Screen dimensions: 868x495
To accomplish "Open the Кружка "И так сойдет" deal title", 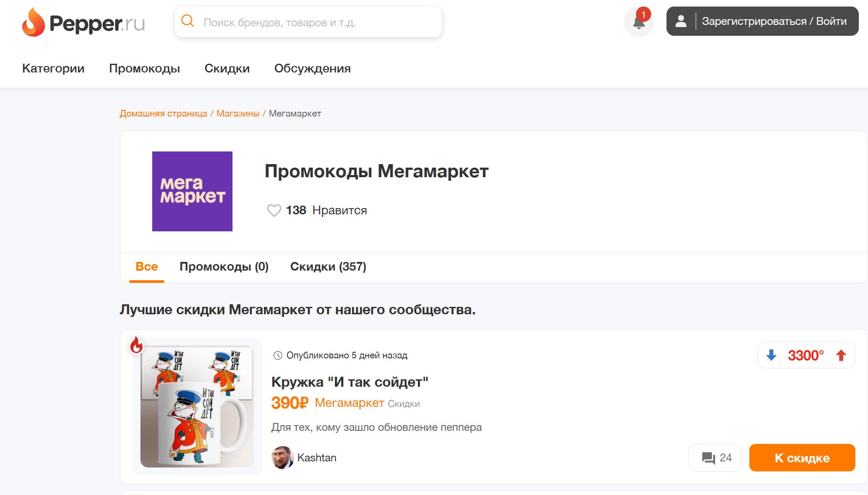I will [x=350, y=382].
